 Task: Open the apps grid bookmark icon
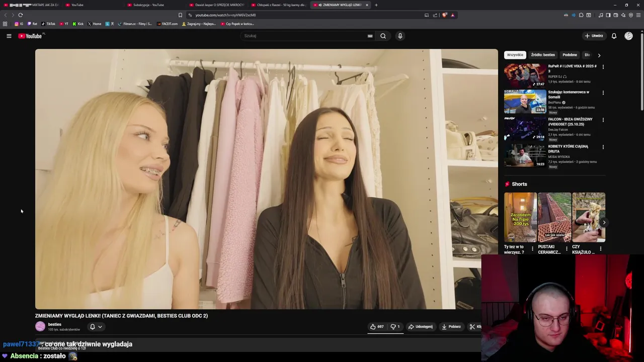tap(5, 24)
